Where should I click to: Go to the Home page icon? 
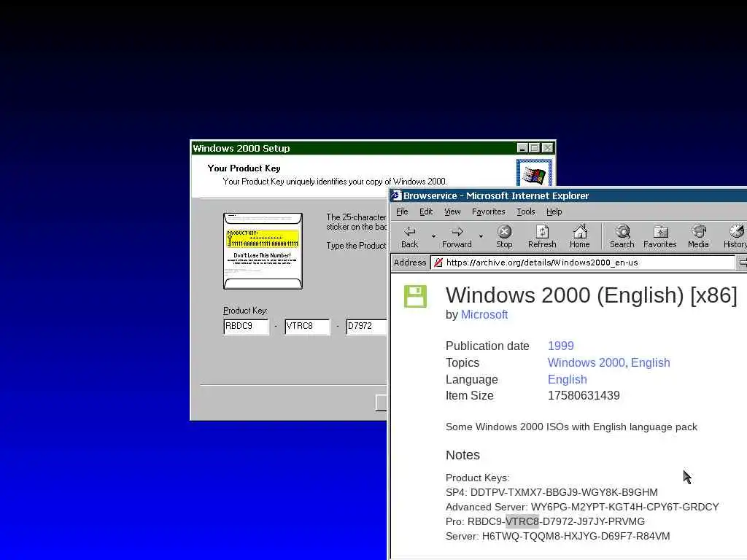pos(580,237)
